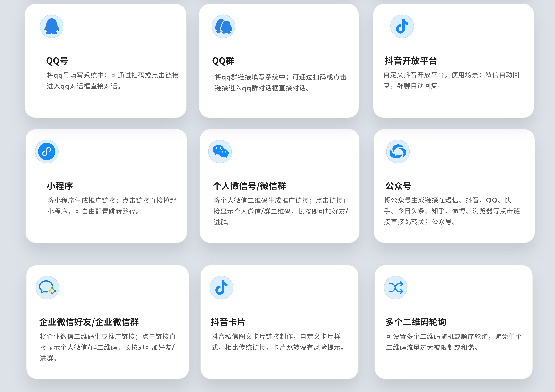This screenshot has height=392, width=555.
Task: Click the WeCom icon above 企业微信好友
Action: pos(47,287)
